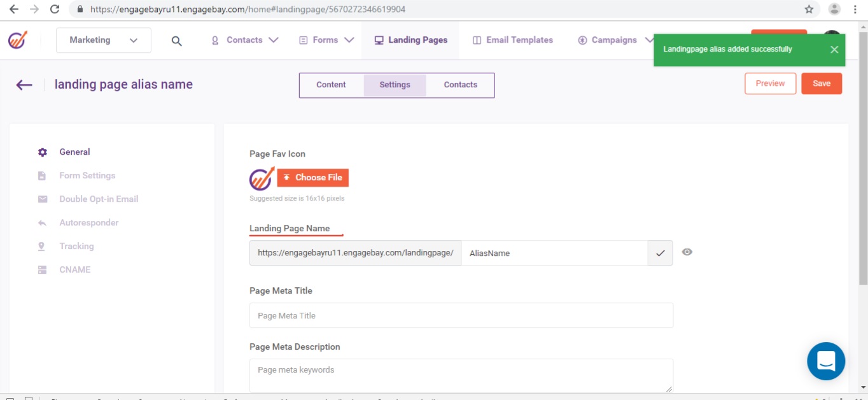This screenshot has width=868, height=400.
Task: Click the eye icon to view alias page
Action: [687, 252]
